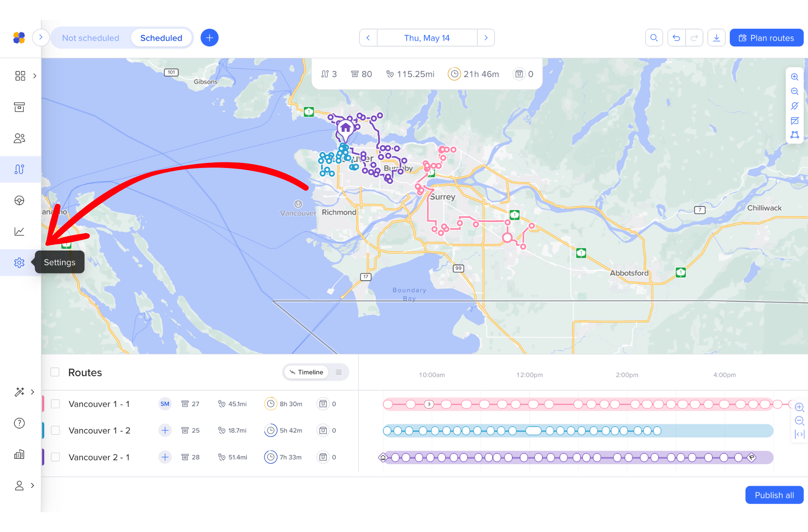Click the Orders box icon in sidebar
The image size is (808, 532).
pos(19,107)
